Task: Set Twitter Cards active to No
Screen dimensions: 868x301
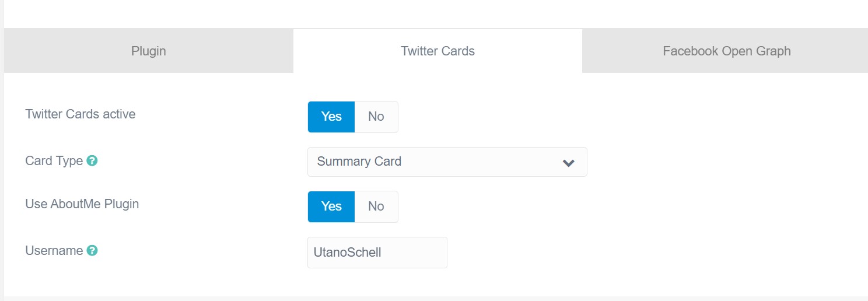Action: tap(376, 117)
